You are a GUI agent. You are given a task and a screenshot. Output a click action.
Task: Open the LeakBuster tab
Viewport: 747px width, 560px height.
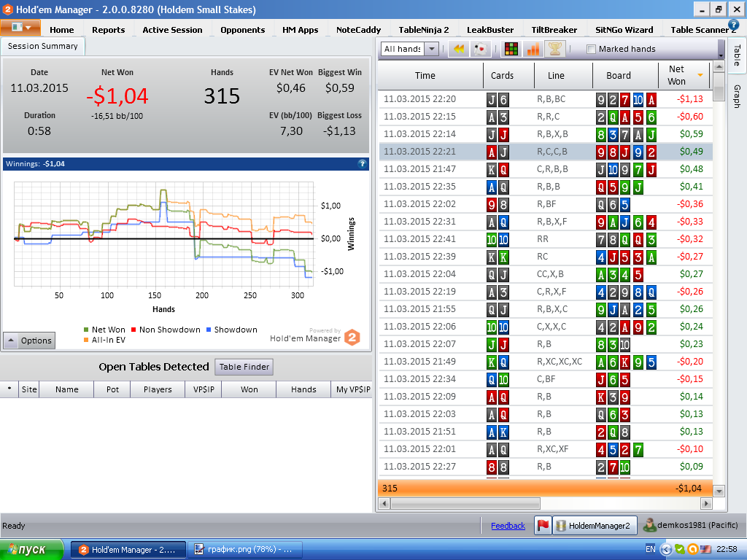pos(490,29)
